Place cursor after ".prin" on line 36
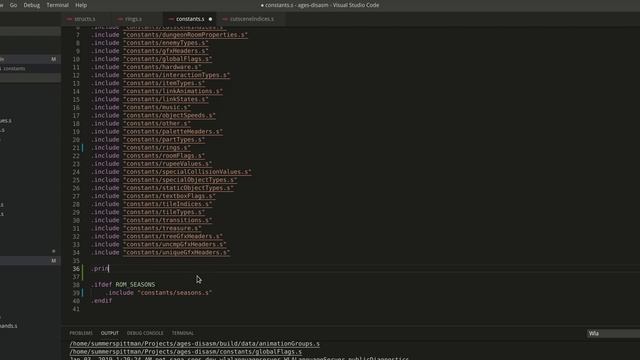 point(109,269)
